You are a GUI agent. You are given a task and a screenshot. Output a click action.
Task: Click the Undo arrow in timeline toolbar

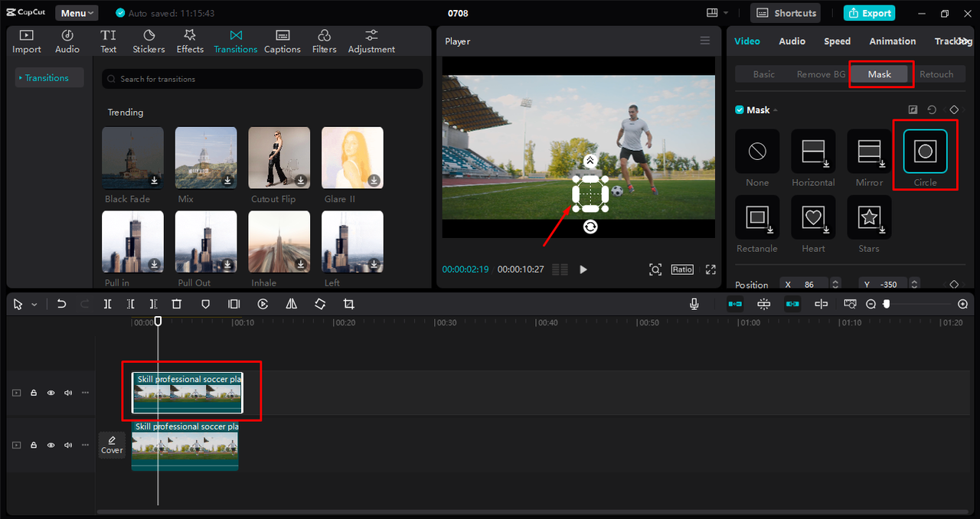tap(61, 304)
